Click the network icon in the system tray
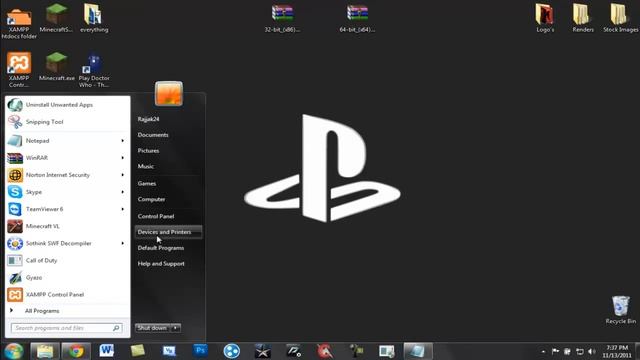 click(580, 351)
